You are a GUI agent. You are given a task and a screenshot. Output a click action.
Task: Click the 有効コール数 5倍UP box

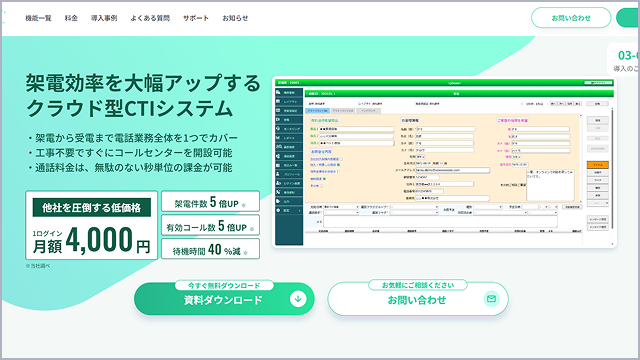point(210,225)
